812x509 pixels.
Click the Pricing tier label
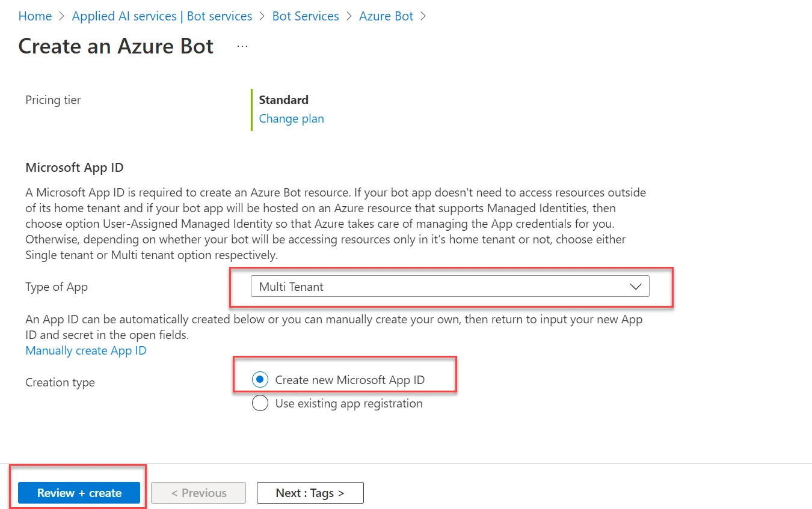[53, 100]
